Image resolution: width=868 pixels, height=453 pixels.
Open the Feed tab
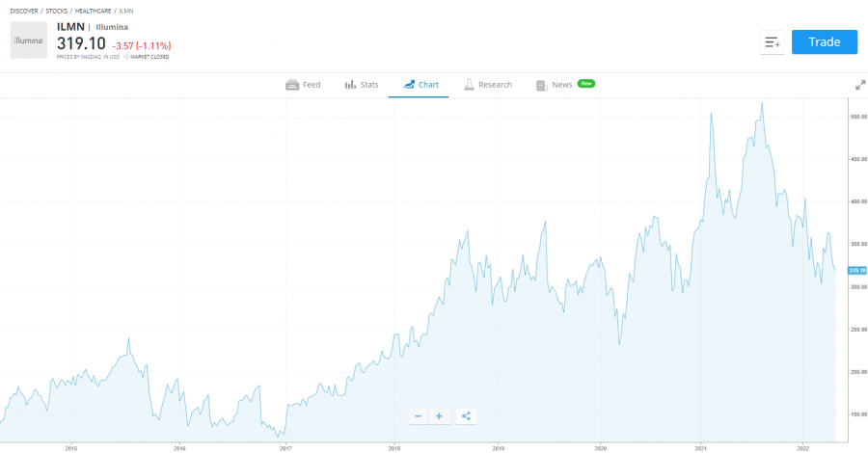pyautogui.click(x=303, y=85)
